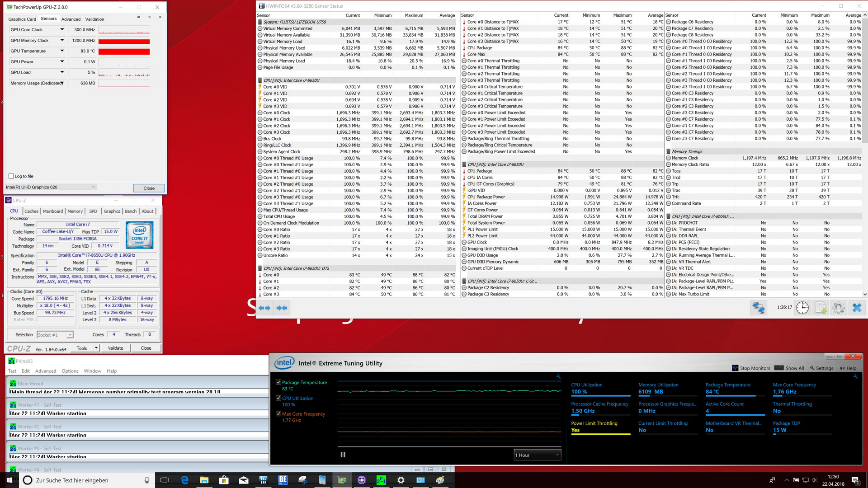Click GPU-Z refresh icon in tab bar
This screenshot has width=868, height=488.
149,17
